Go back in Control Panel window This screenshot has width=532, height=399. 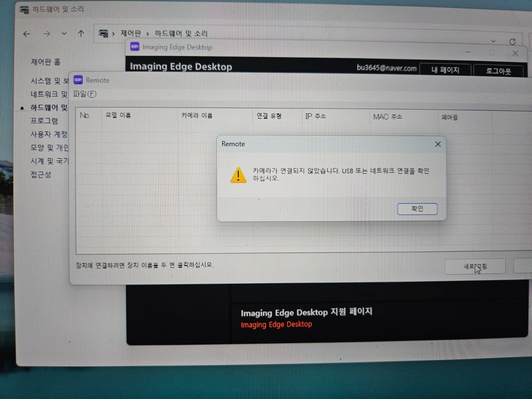point(27,34)
